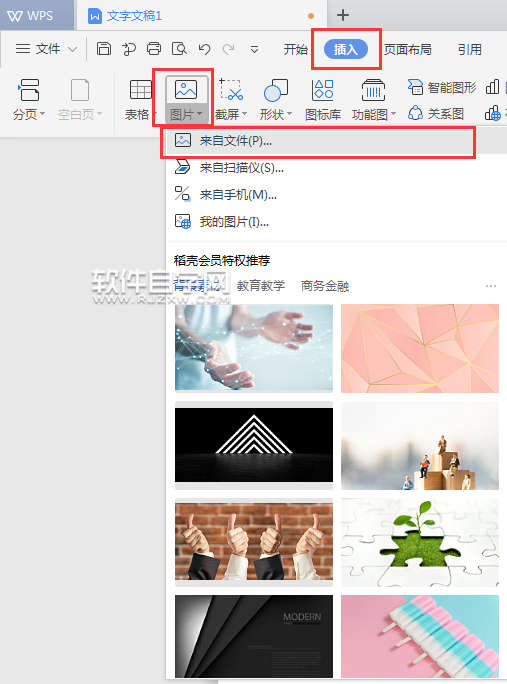Click the export to PDF icon

[128, 48]
